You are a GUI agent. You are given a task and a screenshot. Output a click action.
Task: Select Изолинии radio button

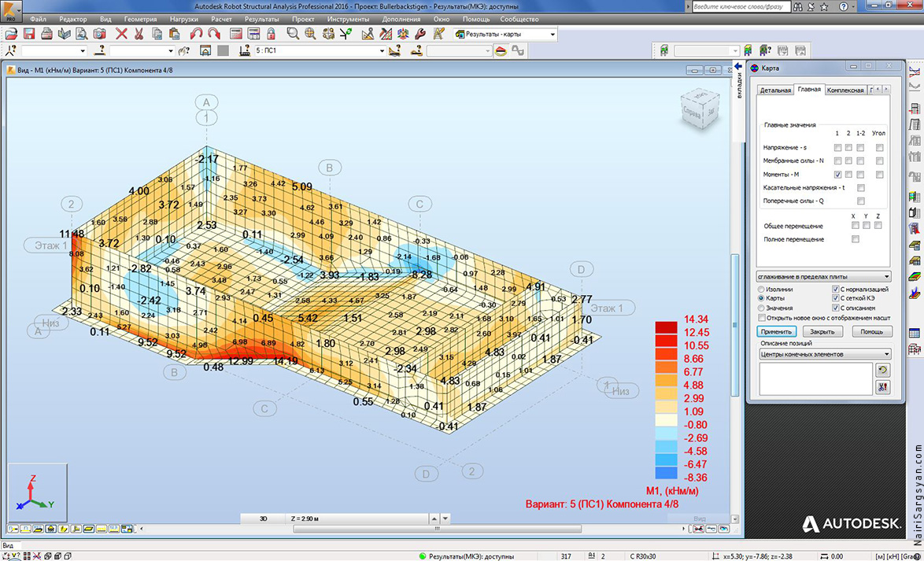[763, 290]
